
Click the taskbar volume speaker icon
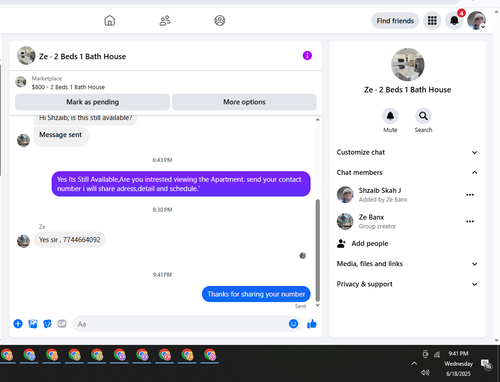425,373
